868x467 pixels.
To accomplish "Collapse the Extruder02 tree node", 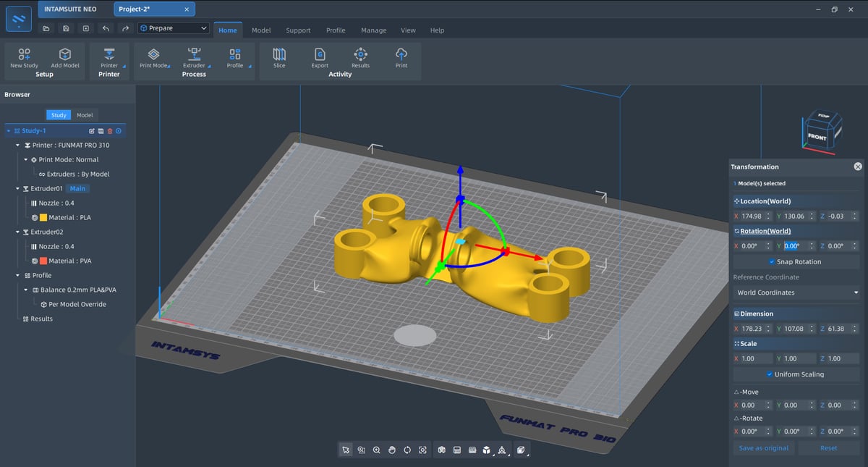I will (17, 232).
